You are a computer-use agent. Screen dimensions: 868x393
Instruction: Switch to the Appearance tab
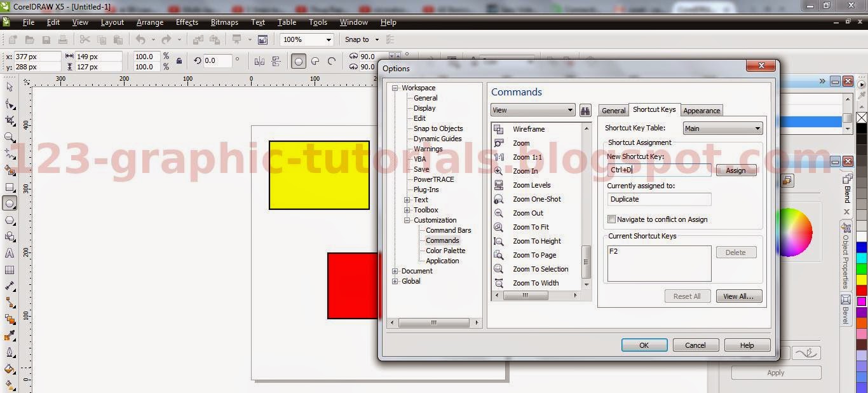(x=701, y=110)
